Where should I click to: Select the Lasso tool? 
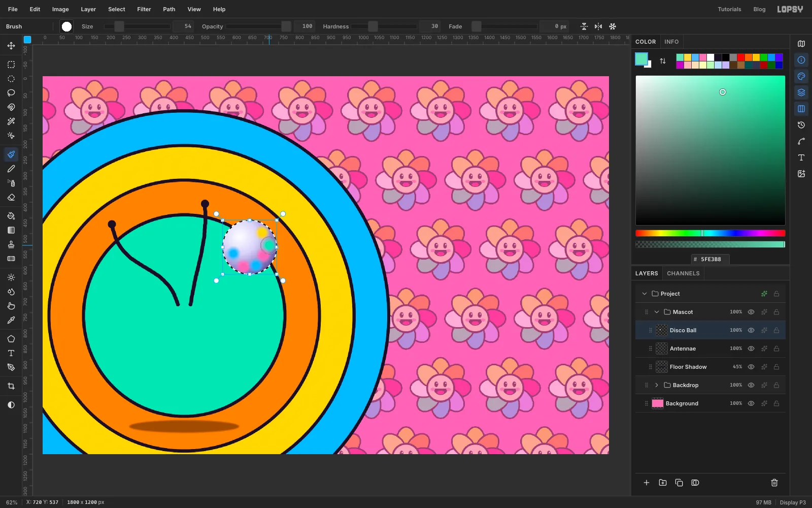pyautogui.click(x=11, y=93)
